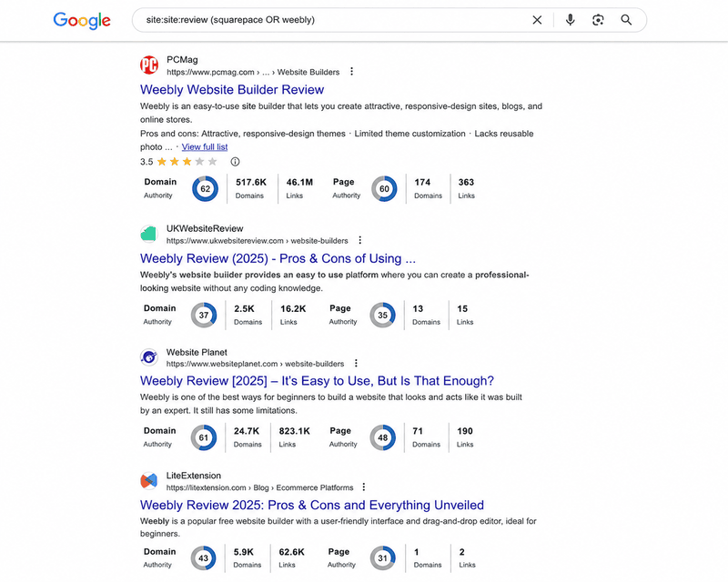The image size is (728, 582).
Task: Click the Website Planet site name
Action: click(x=197, y=352)
